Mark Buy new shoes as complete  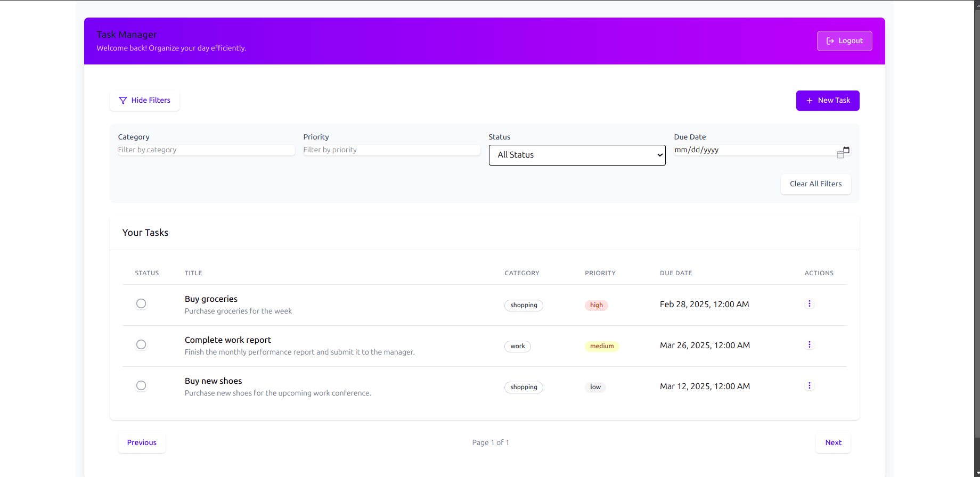click(x=141, y=385)
